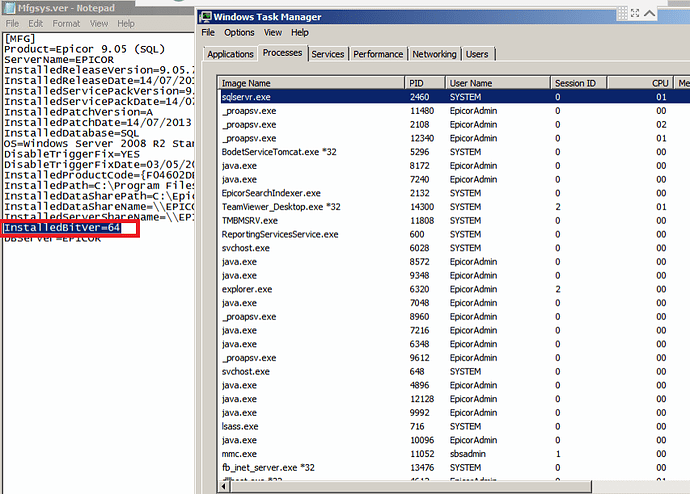This screenshot has height=494, width=690.
Task: Select TeamViewer_Desktop.exe *32 process
Action: 455,207
